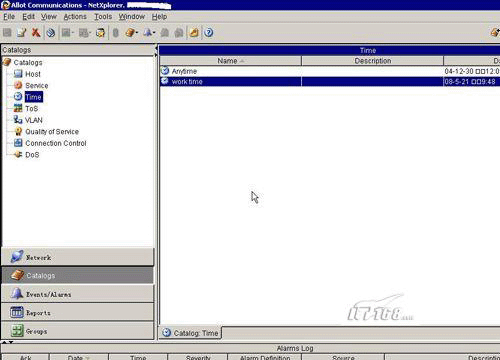The height and width of the screenshot is (360, 500).
Task: Open the Events/Alarms panel button
Action: [78, 294]
